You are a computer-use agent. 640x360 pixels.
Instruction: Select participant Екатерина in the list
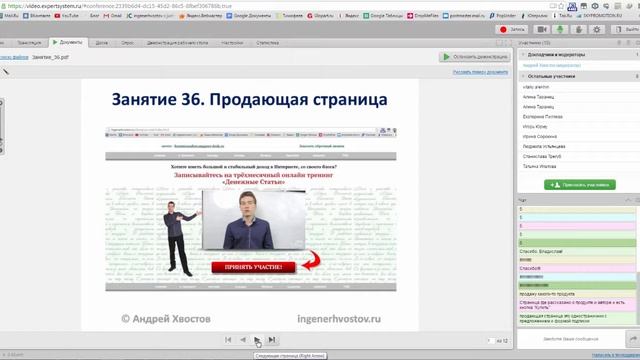pyautogui.click(x=542, y=117)
